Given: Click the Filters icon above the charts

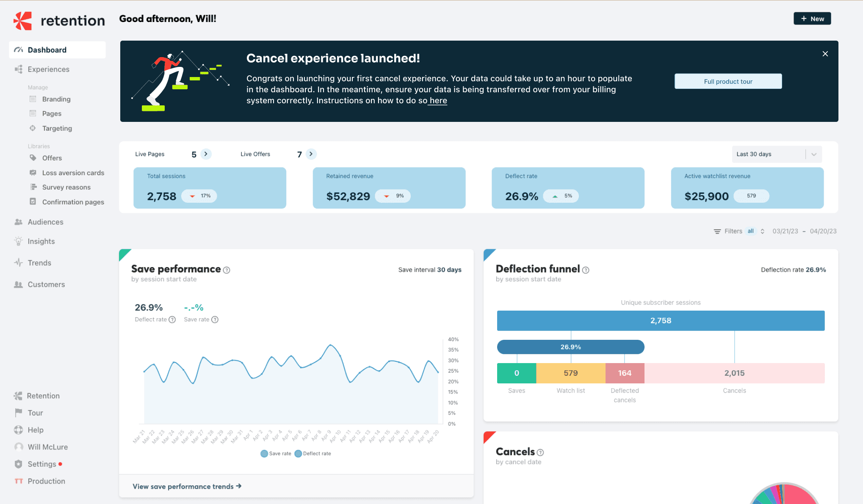Looking at the screenshot, I should [717, 231].
